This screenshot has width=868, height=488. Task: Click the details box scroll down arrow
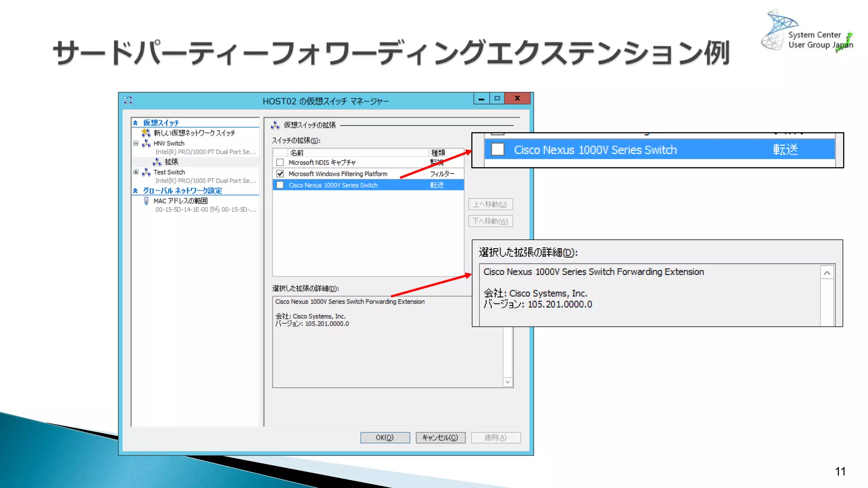point(508,382)
